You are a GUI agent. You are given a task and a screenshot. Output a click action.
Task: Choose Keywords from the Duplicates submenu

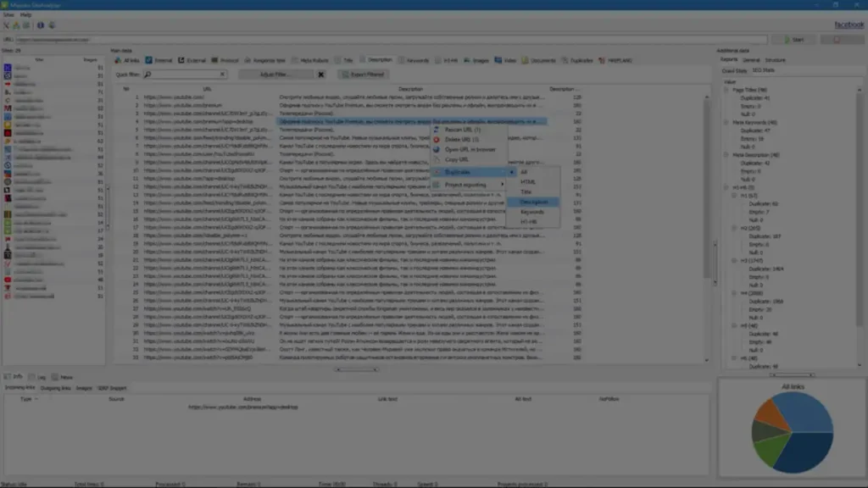point(533,213)
